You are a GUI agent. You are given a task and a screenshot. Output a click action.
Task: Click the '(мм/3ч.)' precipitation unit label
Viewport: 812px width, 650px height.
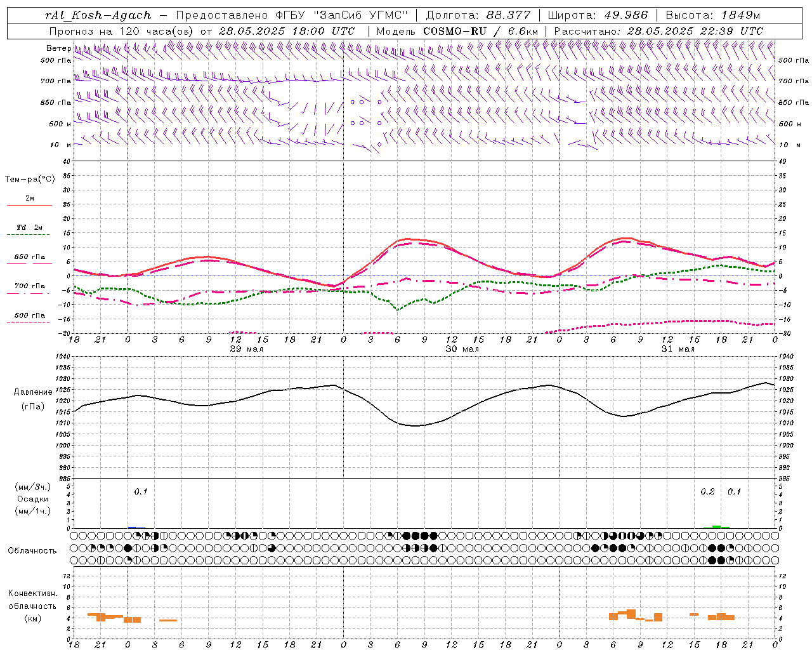(32, 487)
